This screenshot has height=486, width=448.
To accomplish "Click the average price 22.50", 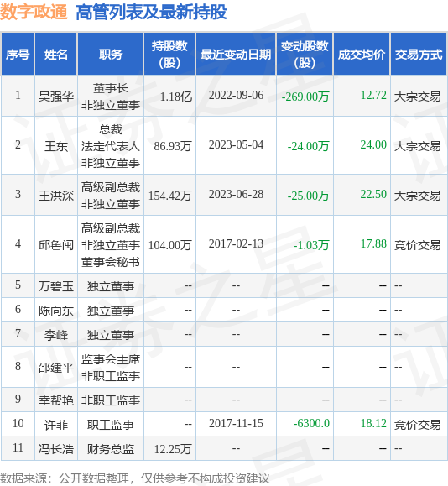I will pos(373,194).
